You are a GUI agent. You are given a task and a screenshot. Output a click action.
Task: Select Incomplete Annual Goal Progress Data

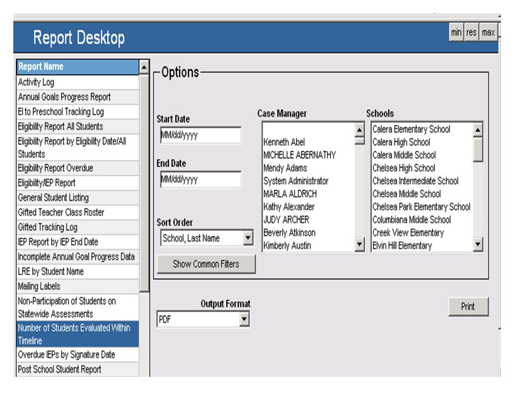coord(78,257)
